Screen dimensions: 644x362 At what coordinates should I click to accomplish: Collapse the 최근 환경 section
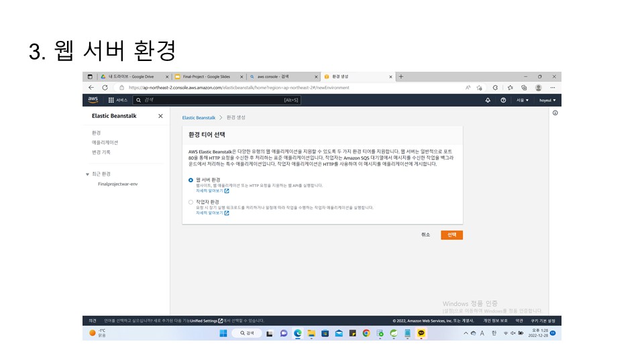click(87, 174)
